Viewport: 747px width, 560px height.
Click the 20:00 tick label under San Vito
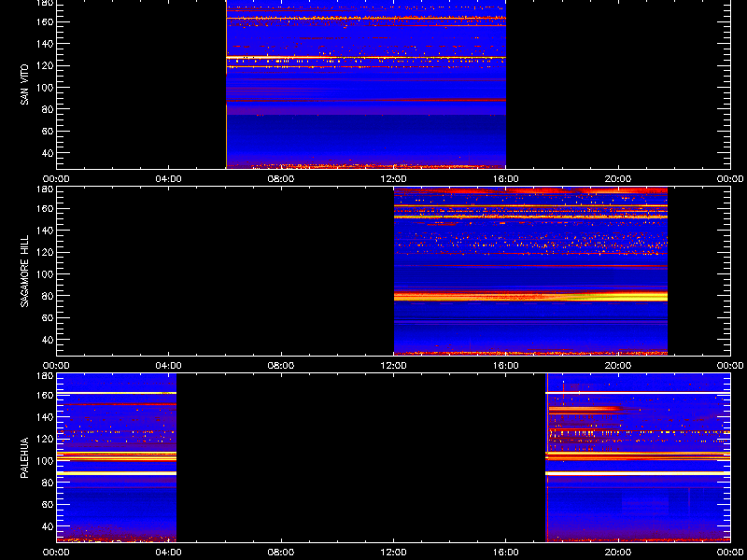[x=618, y=179]
